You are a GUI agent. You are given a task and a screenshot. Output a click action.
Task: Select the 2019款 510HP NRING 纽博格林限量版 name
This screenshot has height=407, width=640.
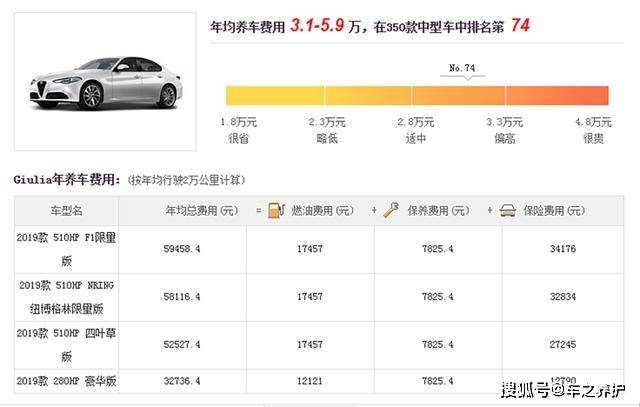click(67, 297)
